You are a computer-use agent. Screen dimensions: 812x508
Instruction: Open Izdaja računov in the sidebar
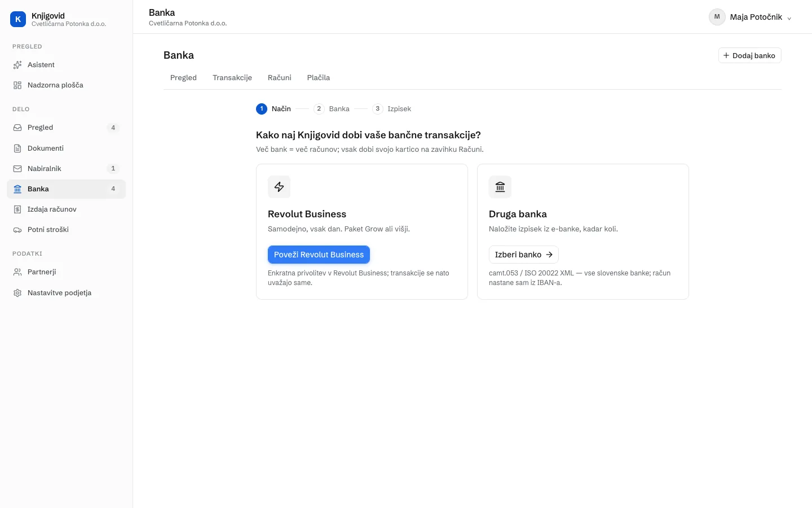pos(66,209)
